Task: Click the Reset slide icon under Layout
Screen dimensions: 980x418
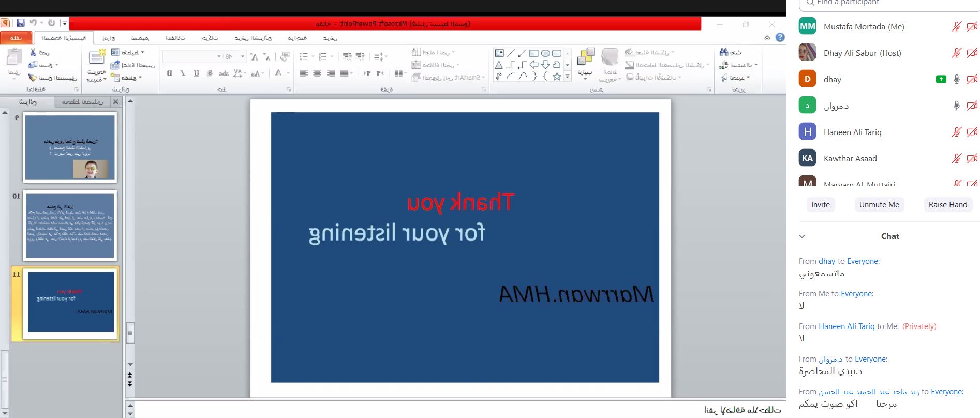Action: coord(115,65)
